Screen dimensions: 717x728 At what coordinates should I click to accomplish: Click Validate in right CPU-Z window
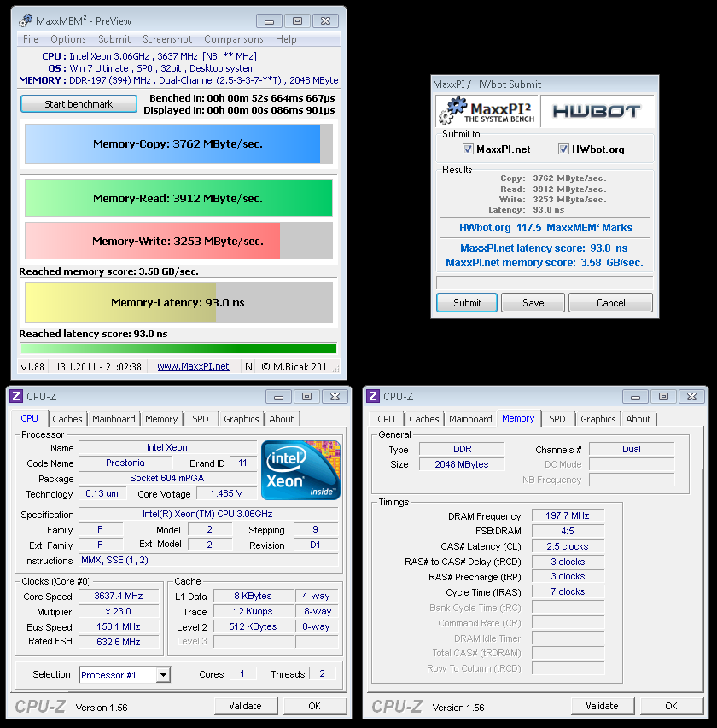(x=602, y=706)
